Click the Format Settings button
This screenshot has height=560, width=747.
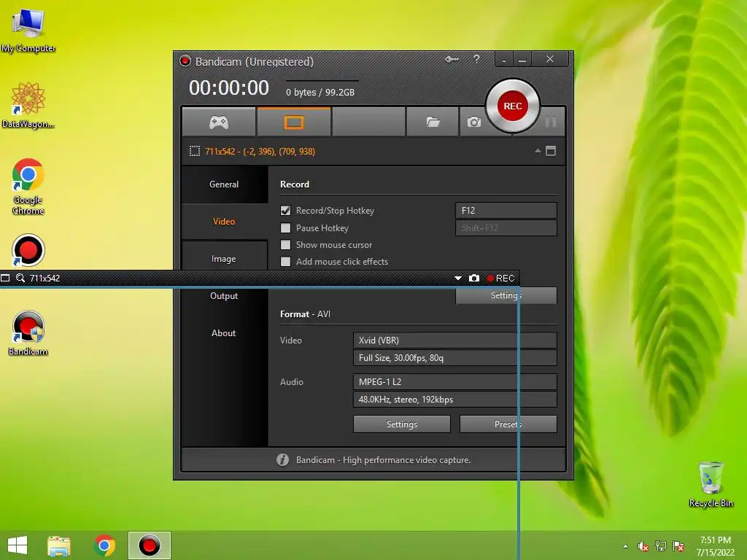[x=402, y=424]
